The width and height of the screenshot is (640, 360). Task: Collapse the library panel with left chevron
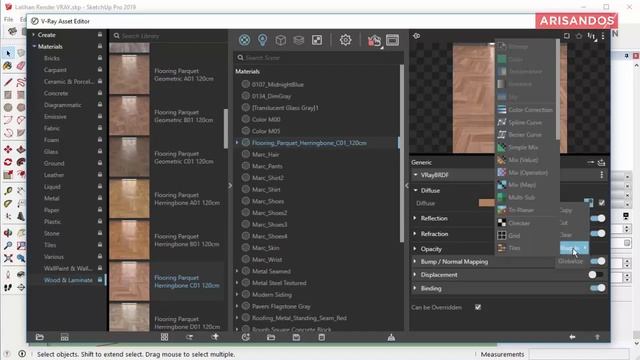(230, 185)
